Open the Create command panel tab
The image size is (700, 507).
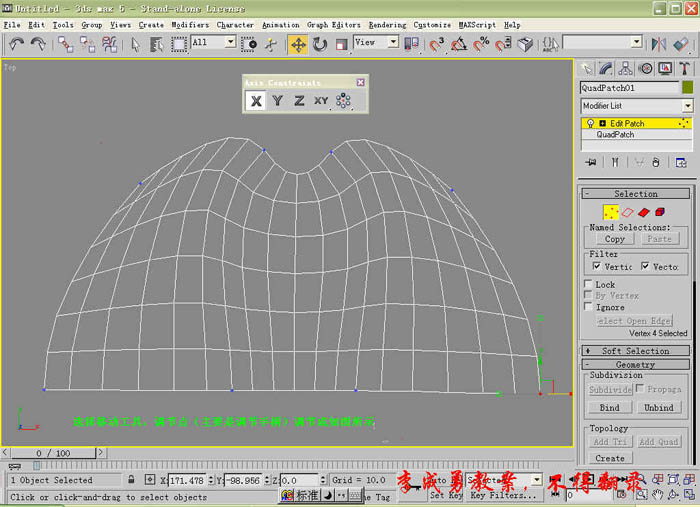click(586, 68)
